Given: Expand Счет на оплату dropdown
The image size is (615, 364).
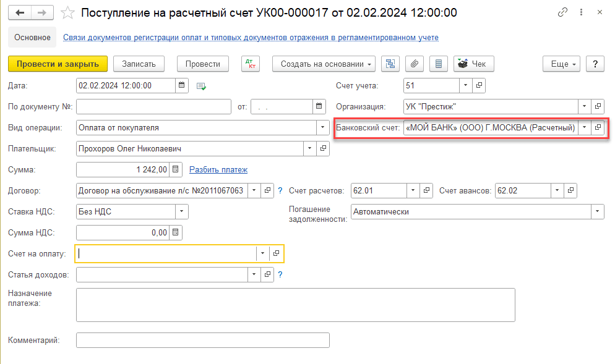Looking at the screenshot, I should (x=263, y=253).
